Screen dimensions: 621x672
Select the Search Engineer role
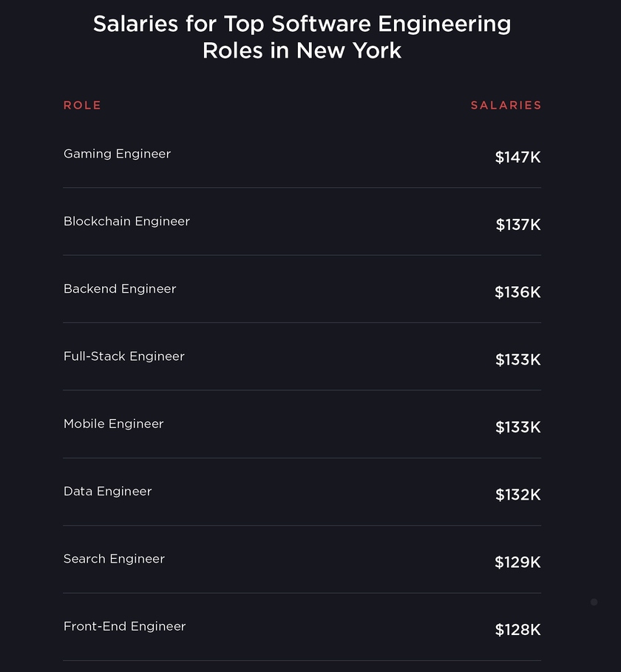click(x=114, y=559)
